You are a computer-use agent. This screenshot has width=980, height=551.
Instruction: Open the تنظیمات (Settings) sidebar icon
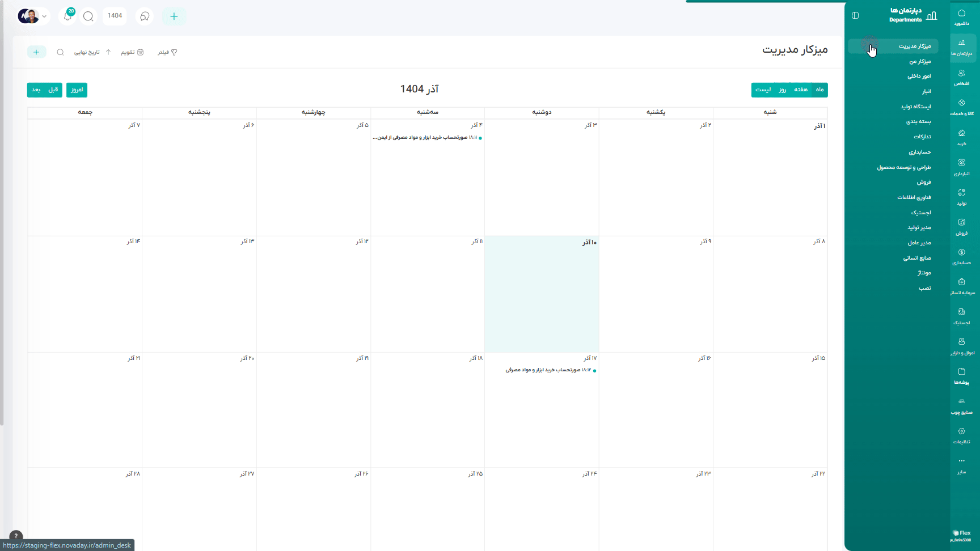tap(961, 435)
